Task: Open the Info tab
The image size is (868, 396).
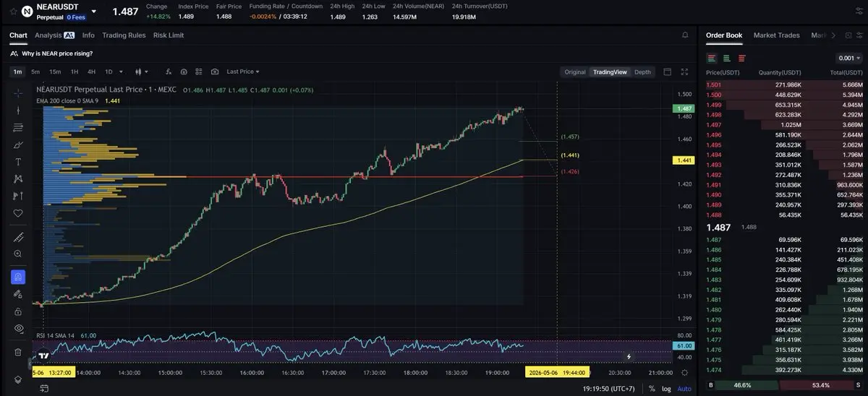Action: coord(88,35)
